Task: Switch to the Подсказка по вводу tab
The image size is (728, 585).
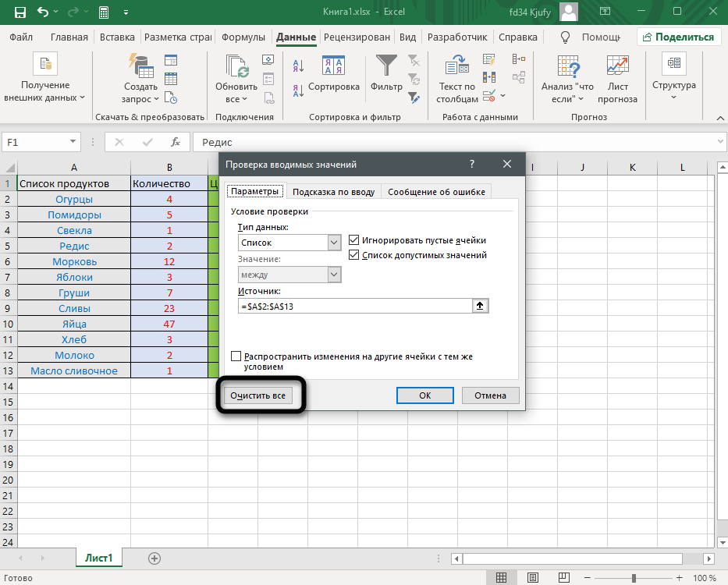Action: [333, 192]
